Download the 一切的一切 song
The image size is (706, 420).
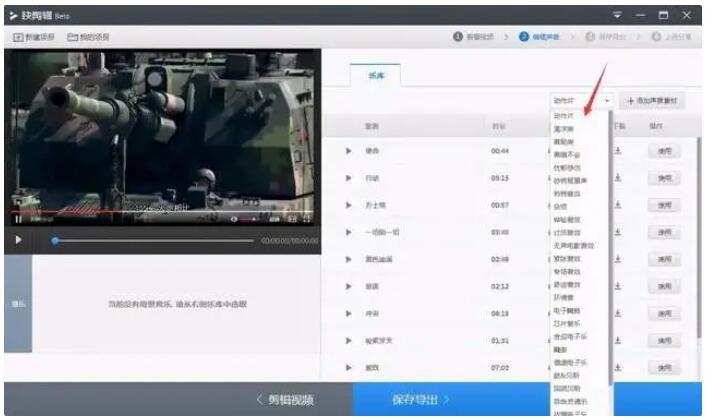pos(618,232)
